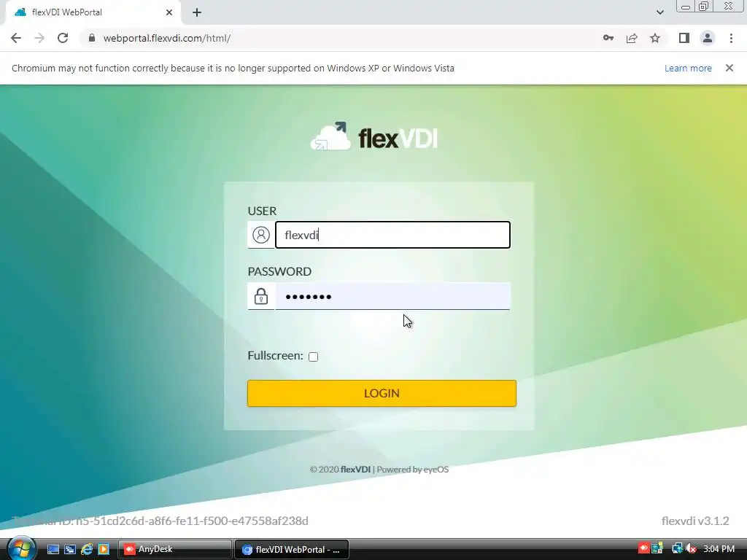This screenshot has height=560, width=747.
Task: Focus the PASSWORD input field
Action: (393, 296)
